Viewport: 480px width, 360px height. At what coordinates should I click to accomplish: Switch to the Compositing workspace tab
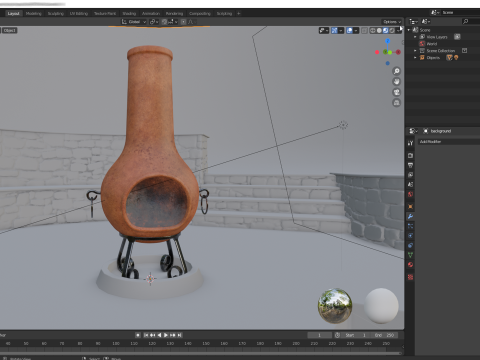pos(200,13)
